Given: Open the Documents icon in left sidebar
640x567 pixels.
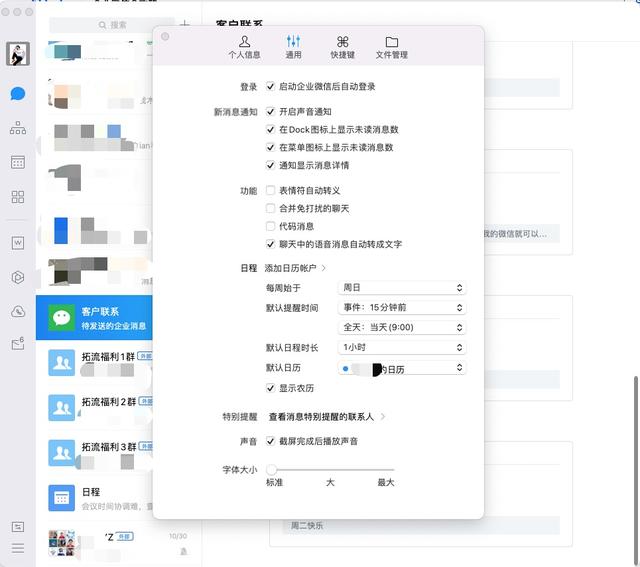Looking at the screenshot, I should 18,243.
